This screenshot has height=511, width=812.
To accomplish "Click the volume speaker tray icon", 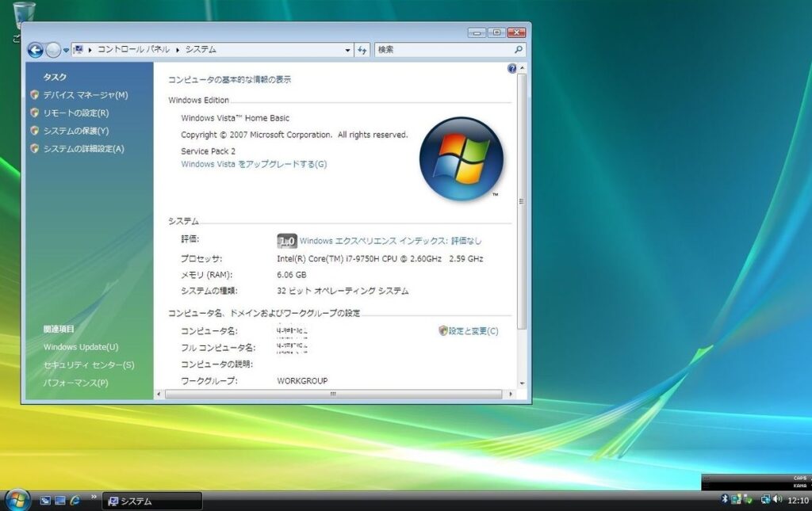I will coord(777,499).
